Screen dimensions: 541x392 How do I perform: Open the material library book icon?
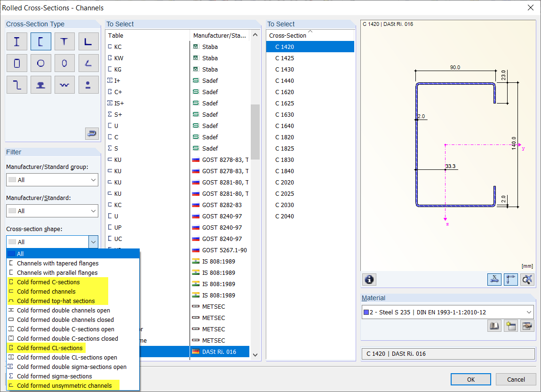point(494,325)
